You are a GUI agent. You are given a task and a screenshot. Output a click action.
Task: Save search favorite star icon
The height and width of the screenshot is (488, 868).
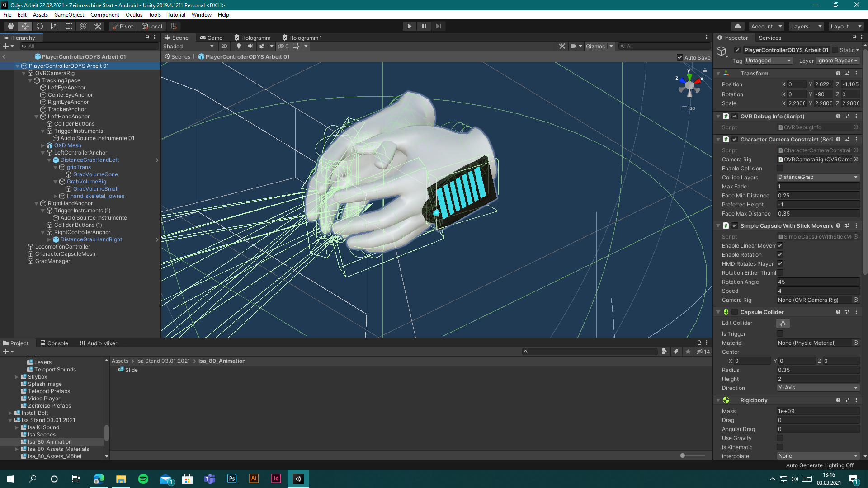[x=688, y=352]
